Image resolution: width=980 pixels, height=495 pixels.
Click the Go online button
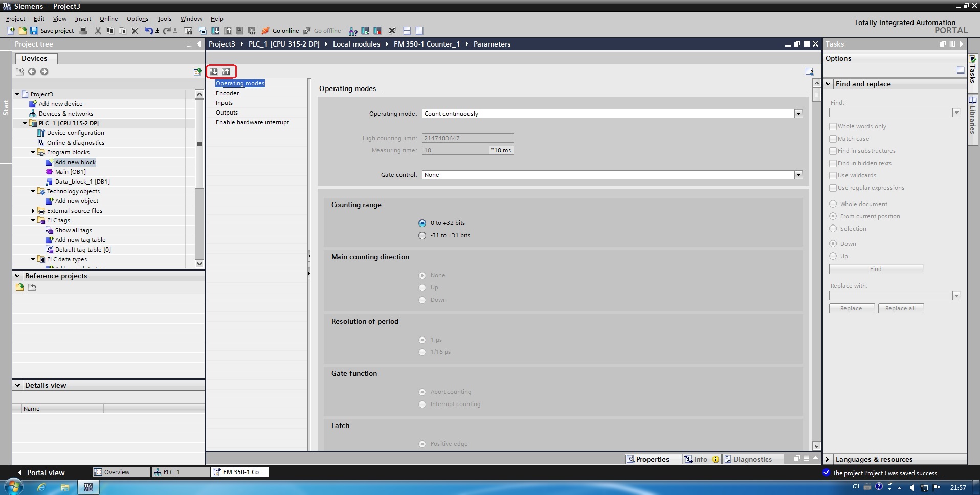click(280, 31)
